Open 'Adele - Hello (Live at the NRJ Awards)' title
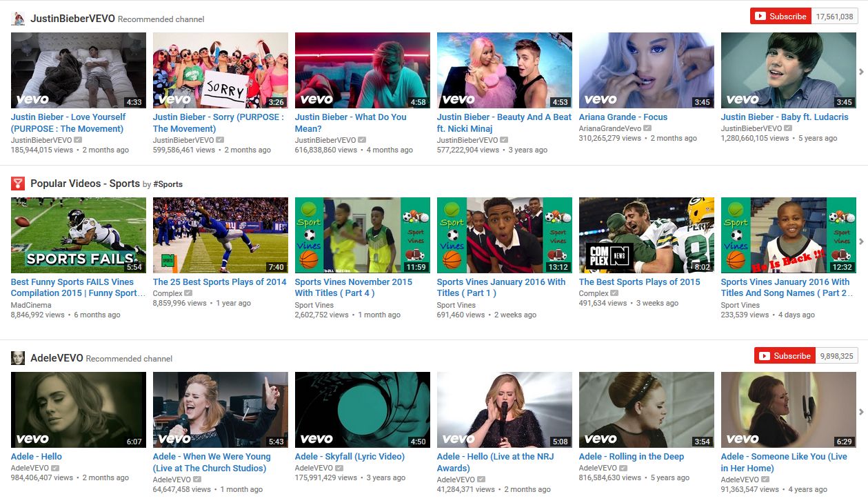The height and width of the screenshot is (503, 868). click(x=495, y=462)
